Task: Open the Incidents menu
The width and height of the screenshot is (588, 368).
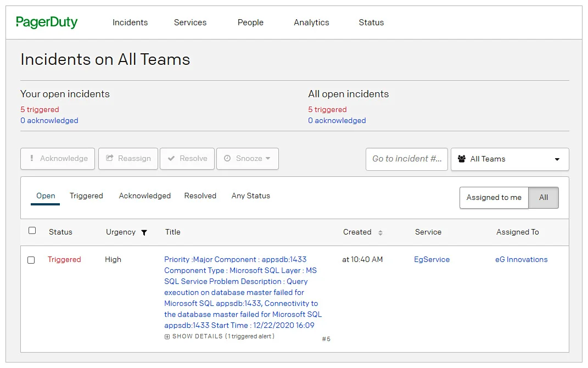Action: point(130,23)
